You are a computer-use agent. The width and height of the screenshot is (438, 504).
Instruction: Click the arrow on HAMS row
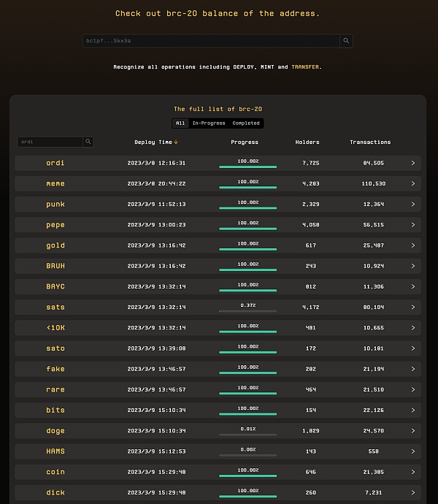[412, 451]
